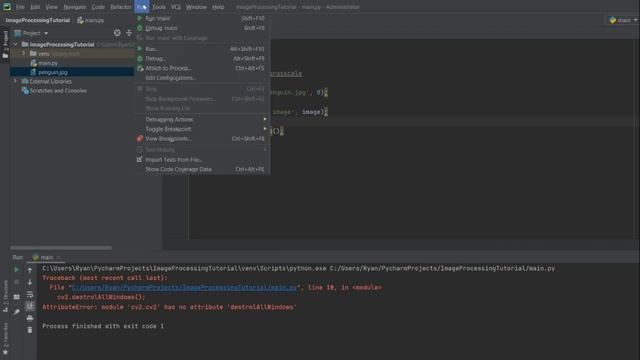Choose Debug 'main' from the Run menu
The height and width of the screenshot is (360, 640).
(x=203, y=28)
